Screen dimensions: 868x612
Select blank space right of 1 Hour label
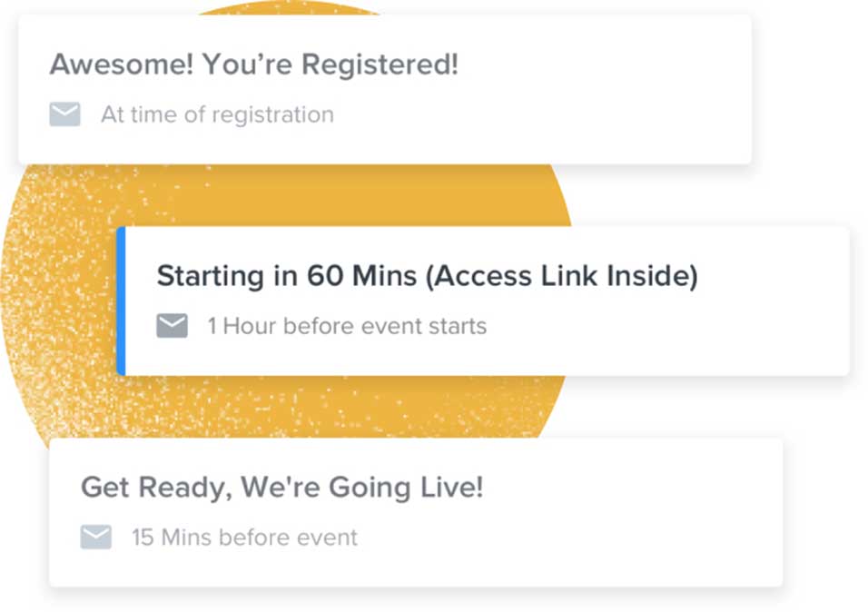pyautogui.click(x=665, y=327)
